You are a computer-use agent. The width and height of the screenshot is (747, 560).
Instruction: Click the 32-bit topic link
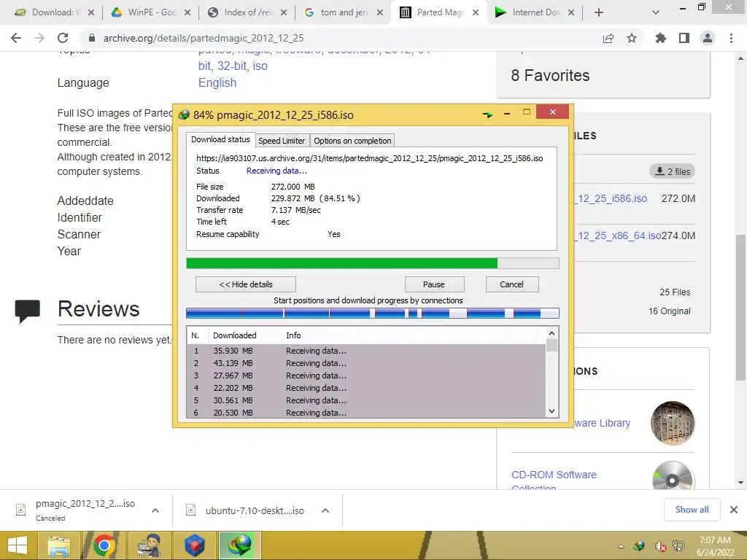point(231,66)
